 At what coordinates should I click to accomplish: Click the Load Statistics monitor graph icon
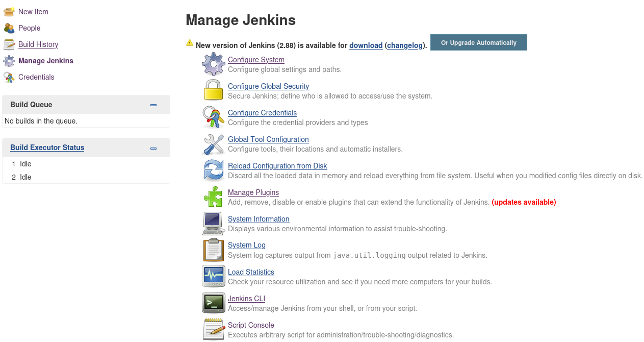(213, 277)
